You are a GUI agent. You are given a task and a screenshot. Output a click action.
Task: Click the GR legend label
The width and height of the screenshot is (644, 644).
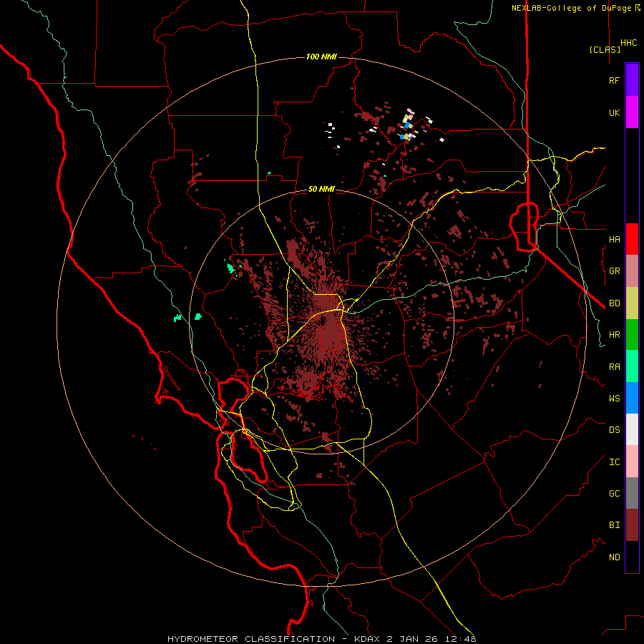pos(614,271)
